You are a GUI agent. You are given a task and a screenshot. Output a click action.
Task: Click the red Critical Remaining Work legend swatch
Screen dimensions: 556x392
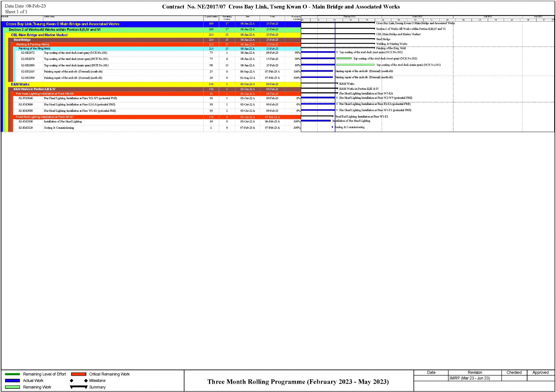tap(79, 374)
